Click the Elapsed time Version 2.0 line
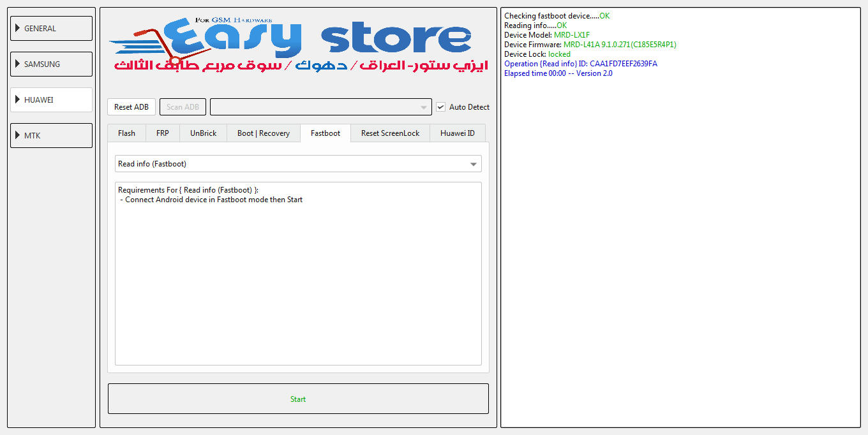This screenshot has width=868, height=435. point(558,73)
